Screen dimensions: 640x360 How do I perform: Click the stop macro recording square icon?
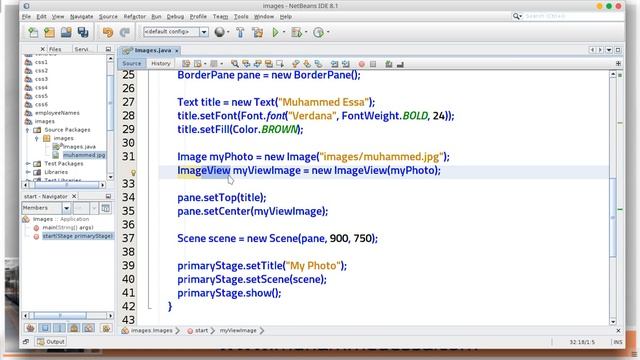tap(373, 64)
